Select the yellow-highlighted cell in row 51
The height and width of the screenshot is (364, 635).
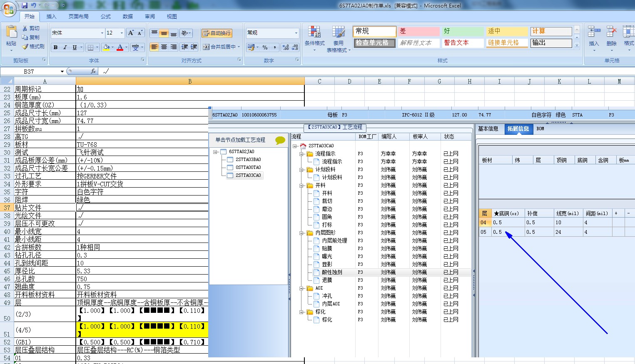(142, 329)
